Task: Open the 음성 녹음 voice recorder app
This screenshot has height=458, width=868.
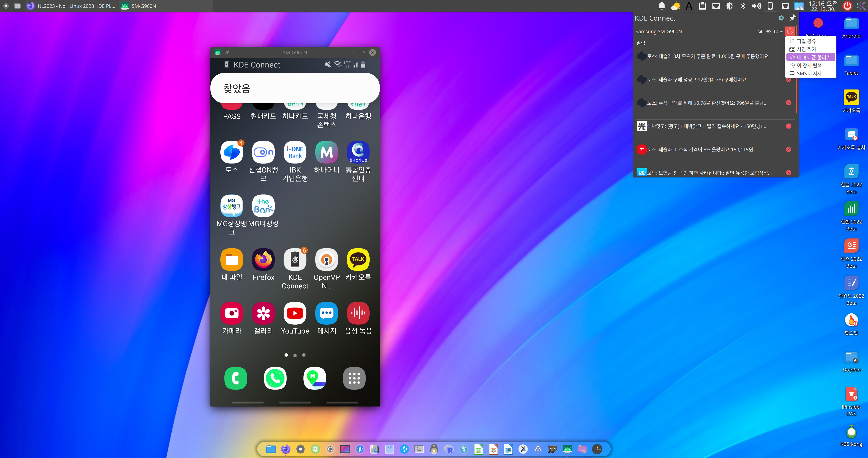Action: (x=358, y=313)
